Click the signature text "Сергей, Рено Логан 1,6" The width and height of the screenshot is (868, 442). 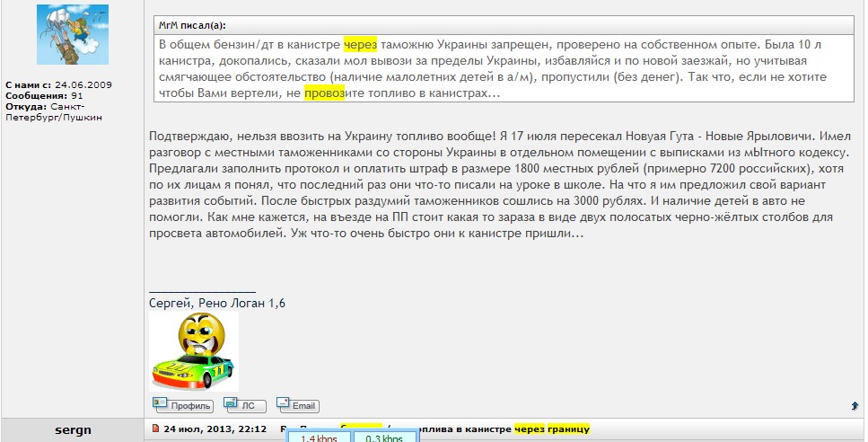(x=217, y=304)
